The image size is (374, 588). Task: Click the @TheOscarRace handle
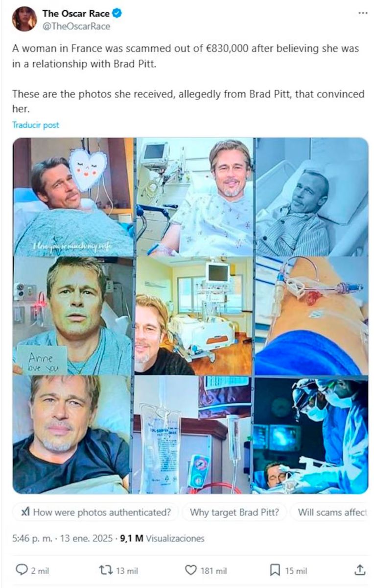(76, 26)
